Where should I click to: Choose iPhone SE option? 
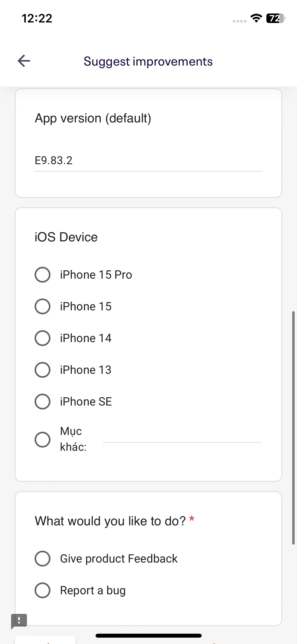43,402
